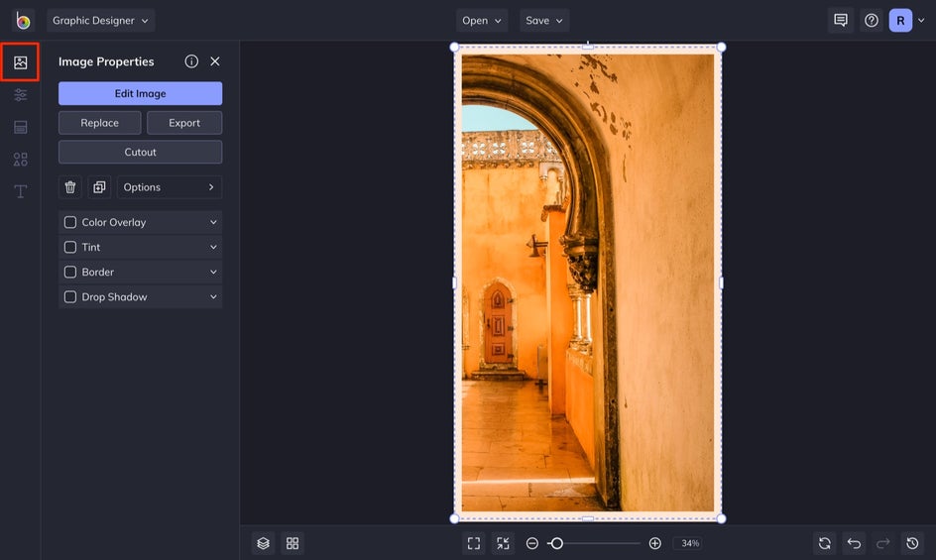Zoom in with the plus icon

coord(654,543)
